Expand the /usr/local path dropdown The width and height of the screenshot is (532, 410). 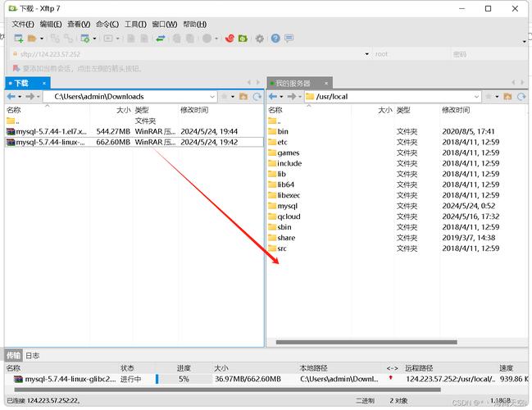pos(476,97)
